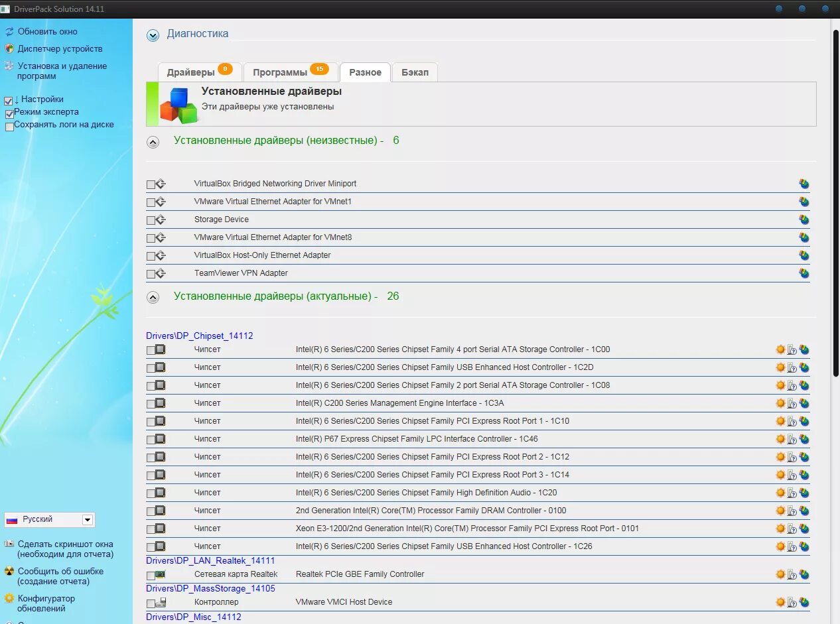The height and width of the screenshot is (624, 840).
Task: Click the orange gear icon in the 1C00 row
Action: coord(780,349)
